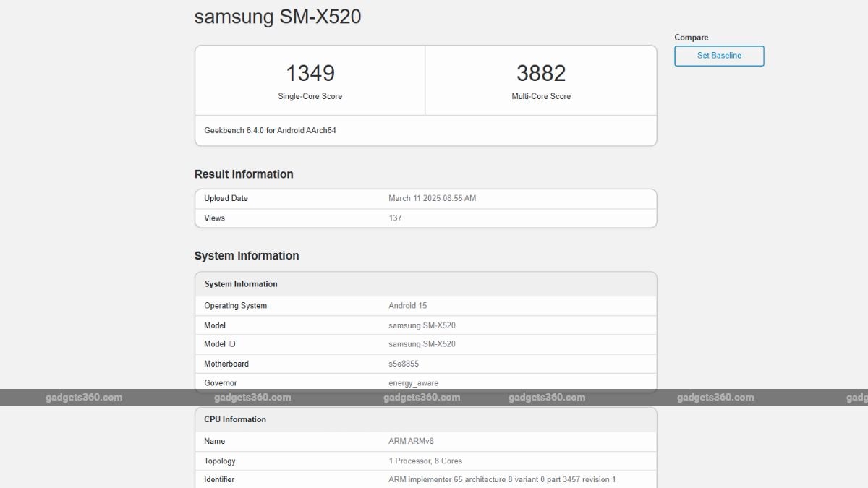Click the CPU Information table header
Image resolution: width=868 pixels, height=488 pixels.
point(235,419)
